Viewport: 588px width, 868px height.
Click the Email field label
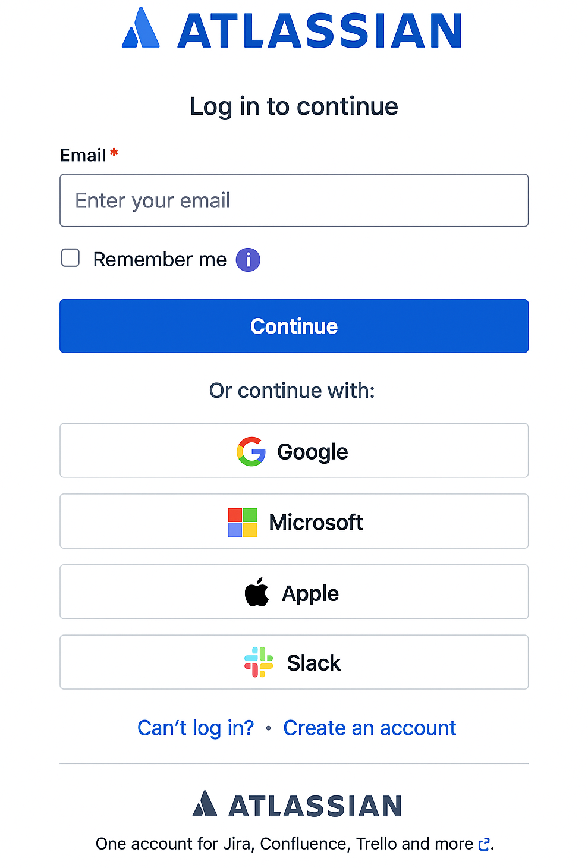pyautogui.click(x=83, y=155)
